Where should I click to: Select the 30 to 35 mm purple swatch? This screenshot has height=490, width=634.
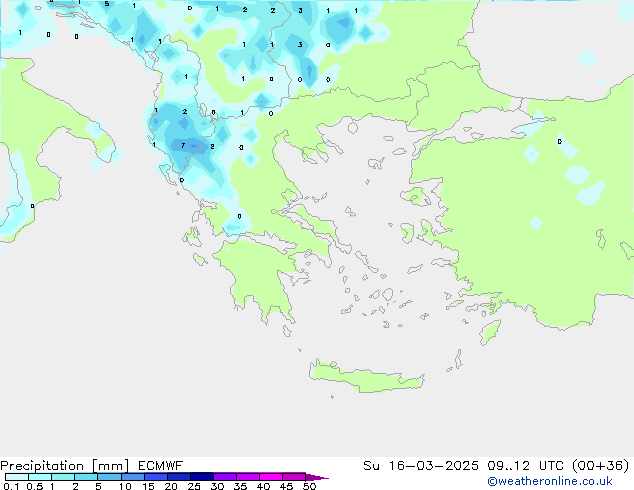click(x=224, y=477)
